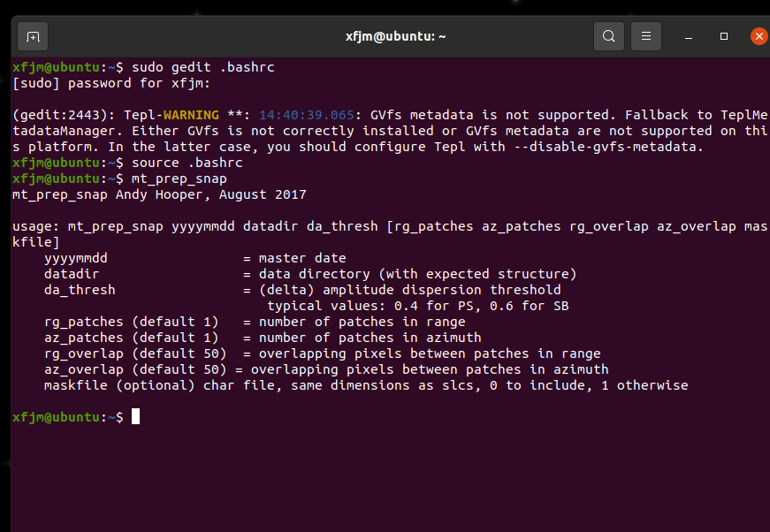The image size is (770, 532).
Task: Close the terminal with the orange button
Action: pos(759,36)
